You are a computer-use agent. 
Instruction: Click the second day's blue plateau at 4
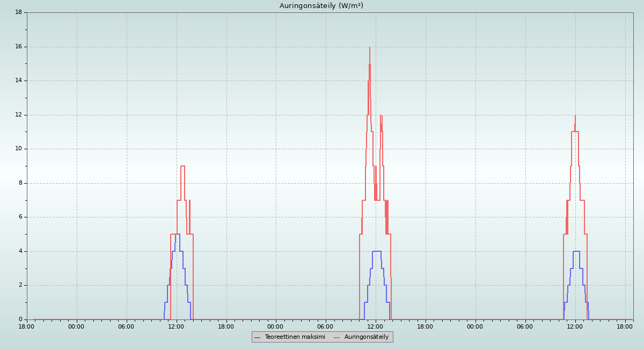pyautogui.click(x=377, y=251)
